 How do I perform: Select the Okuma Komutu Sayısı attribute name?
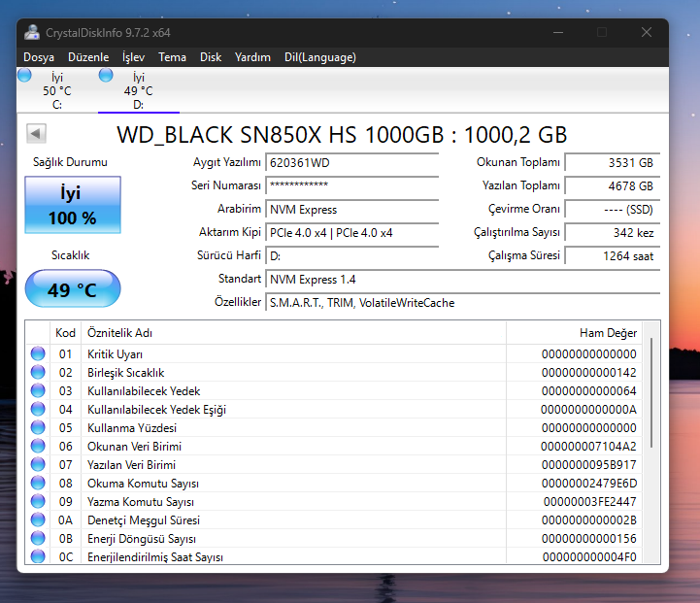(x=143, y=484)
